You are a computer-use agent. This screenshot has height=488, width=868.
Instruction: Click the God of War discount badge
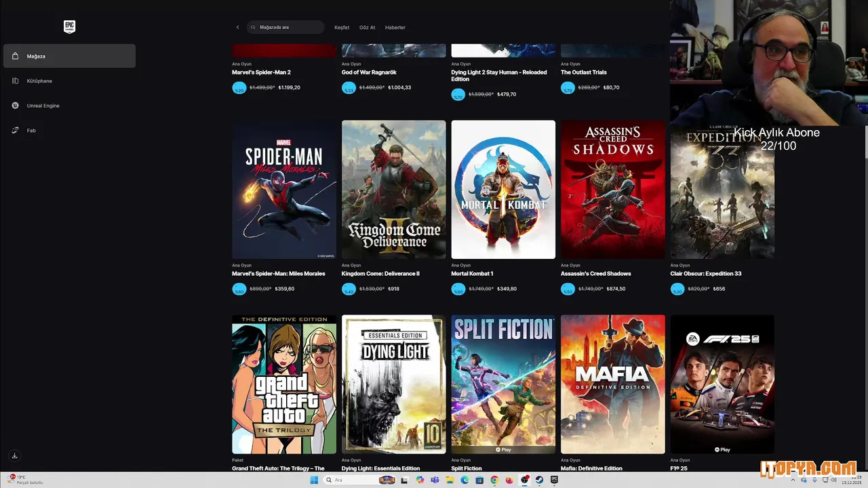coord(349,87)
